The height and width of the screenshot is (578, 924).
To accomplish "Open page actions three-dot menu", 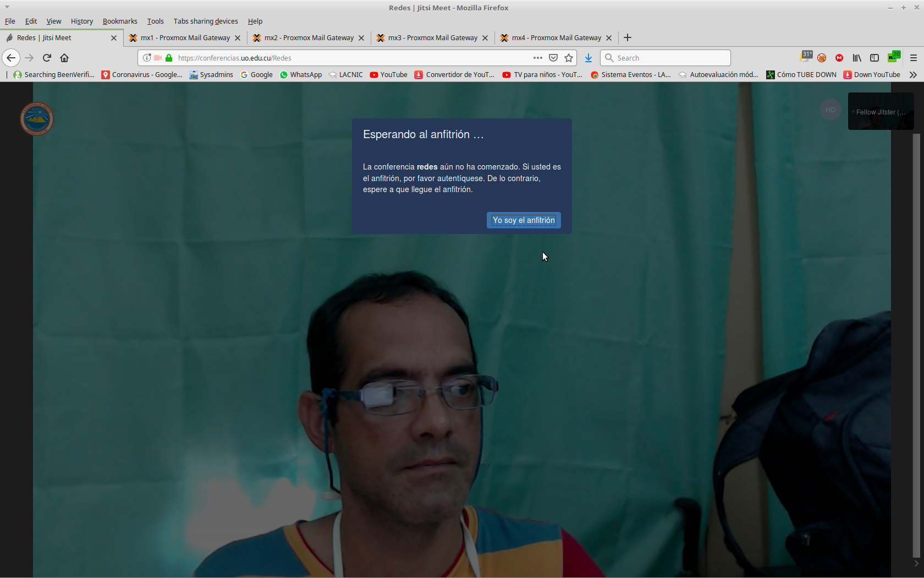I will pos(537,58).
